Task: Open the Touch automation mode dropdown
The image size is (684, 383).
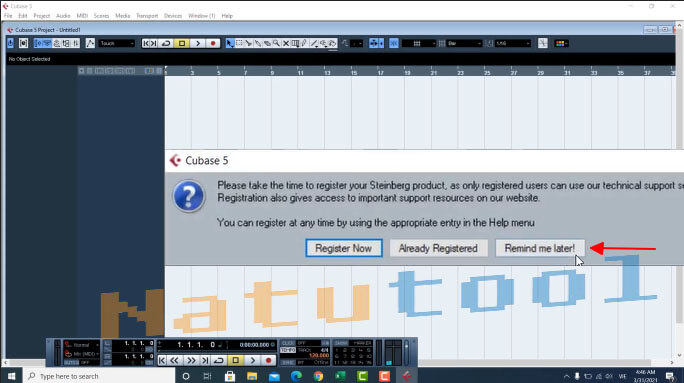Action: point(116,43)
